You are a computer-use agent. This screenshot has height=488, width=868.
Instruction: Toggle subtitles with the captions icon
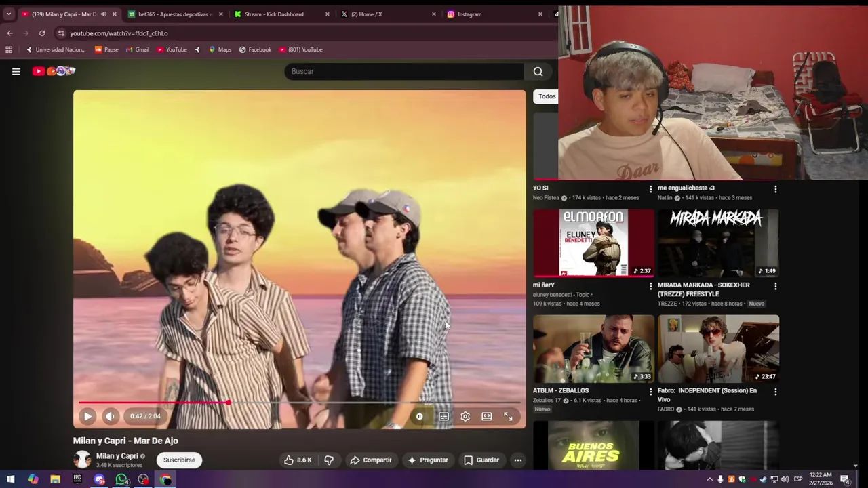click(x=443, y=417)
